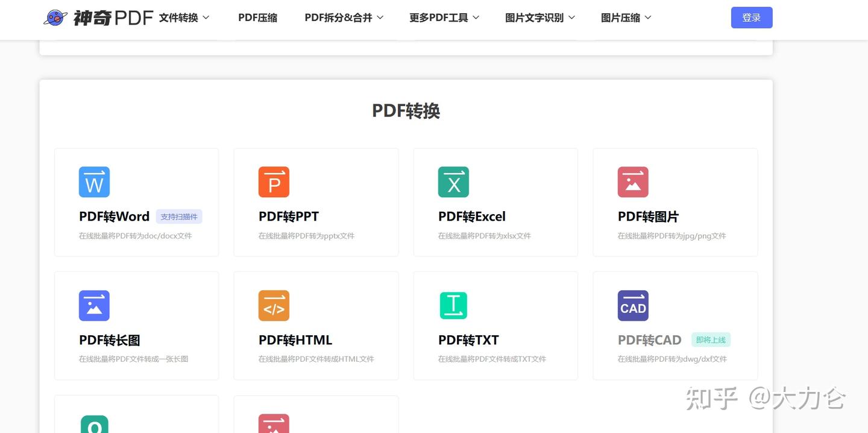The height and width of the screenshot is (433, 868).
Task: Open the PDF转Word title link
Action: coord(114,216)
